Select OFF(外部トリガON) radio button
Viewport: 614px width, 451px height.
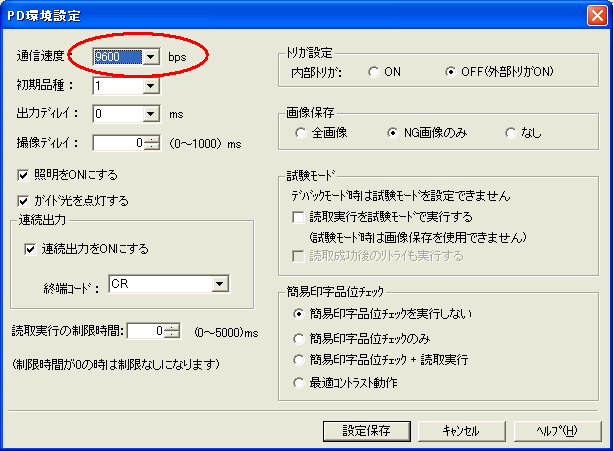[x=451, y=72]
